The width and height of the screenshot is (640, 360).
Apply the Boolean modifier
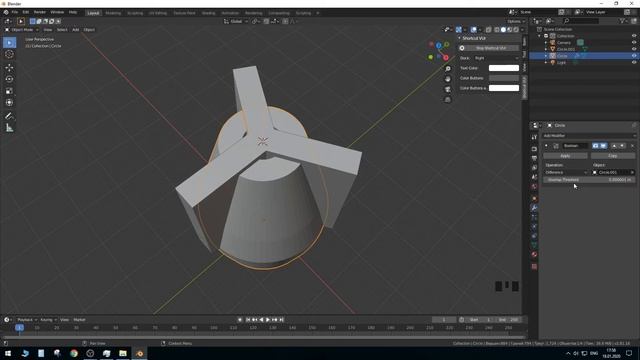565,156
